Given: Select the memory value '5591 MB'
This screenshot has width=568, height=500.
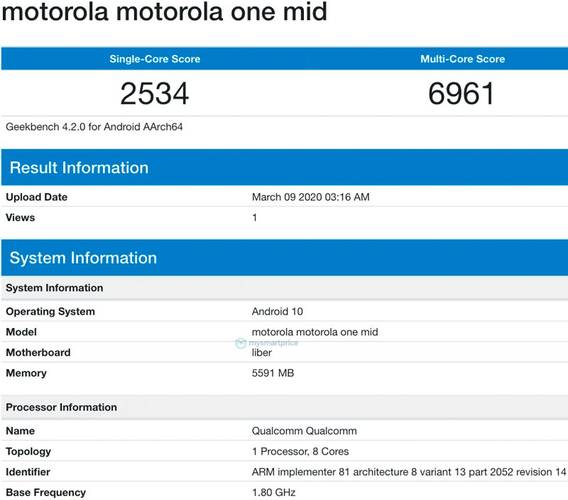Looking at the screenshot, I should tap(273, 373).
